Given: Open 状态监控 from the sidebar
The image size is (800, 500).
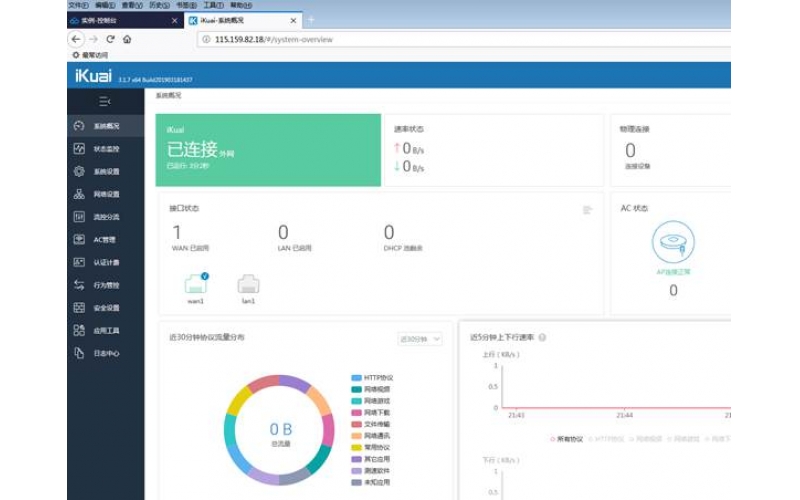Looking at the screenshot, I should click(106, 148).
